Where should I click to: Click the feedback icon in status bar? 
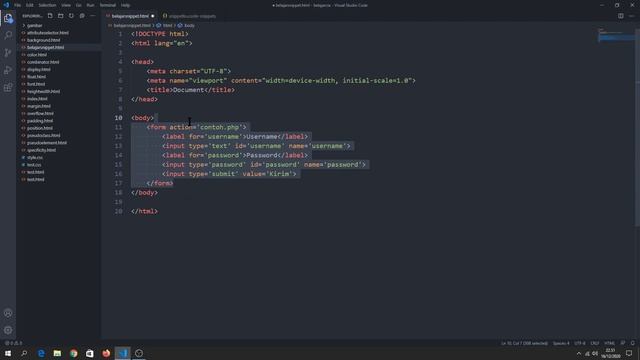pos(623,343)
